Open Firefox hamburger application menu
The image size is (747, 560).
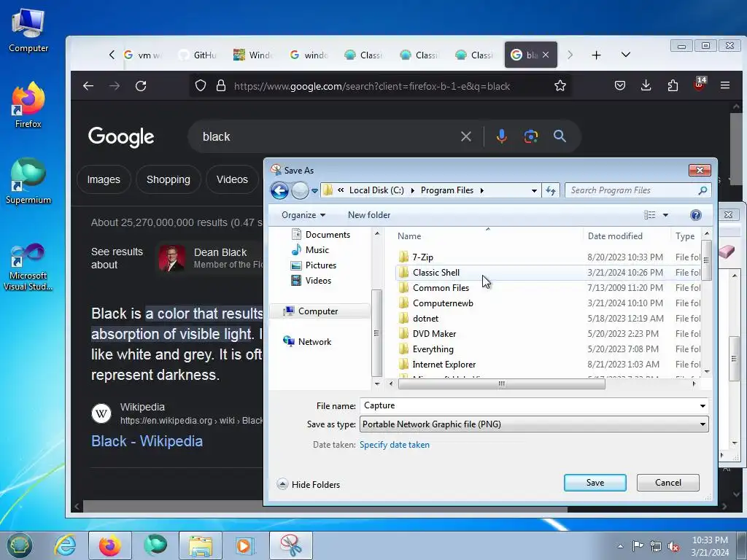pyautogui.click(x=725, y=86)
